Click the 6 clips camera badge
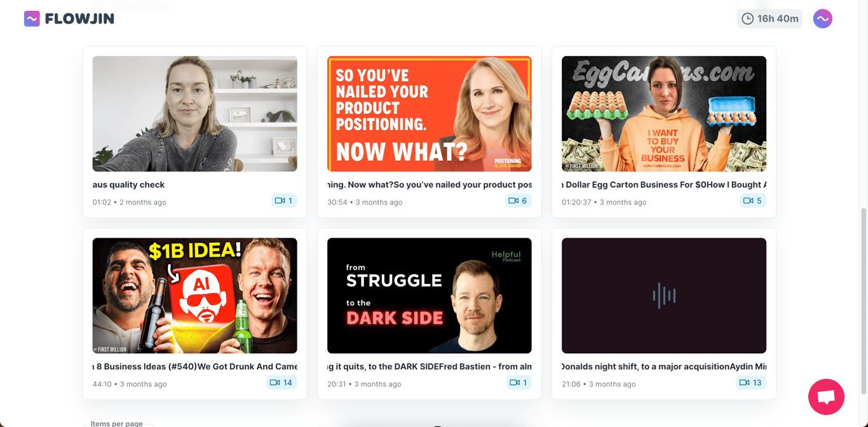The height and width of the screenshot is (427, 868). coord(519,201)
